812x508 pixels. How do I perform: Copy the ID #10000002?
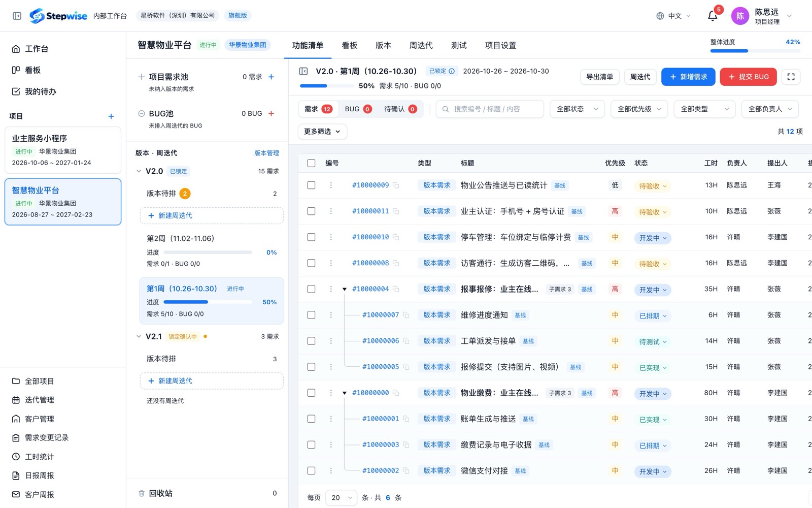pyautogui.click(x=406, y=471)
